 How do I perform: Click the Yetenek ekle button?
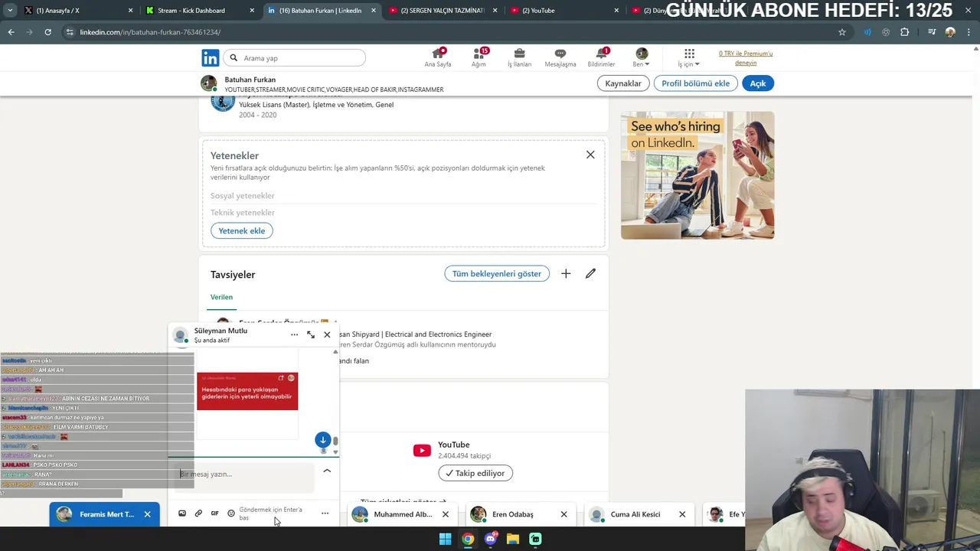click(x=242, y=230)
